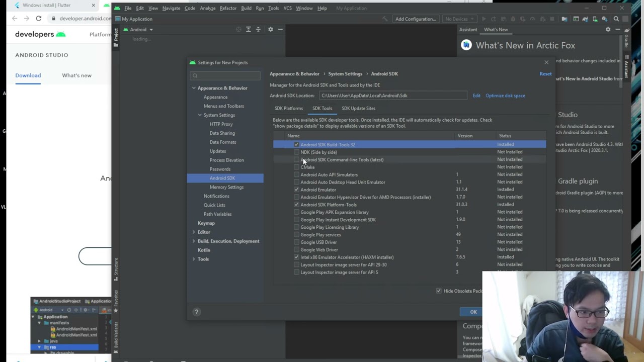Click What's new link on developer site
644x362 pixels.
tap(76, 75)
